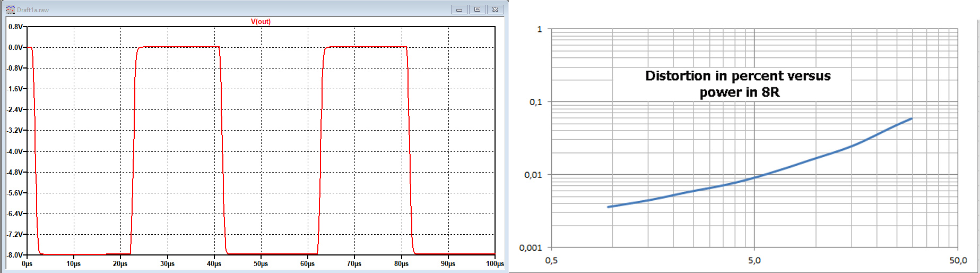This screenshot has height=273, width=980.
Task: Click the -2.4V vertical axis label
Action: tap(15, 109)
